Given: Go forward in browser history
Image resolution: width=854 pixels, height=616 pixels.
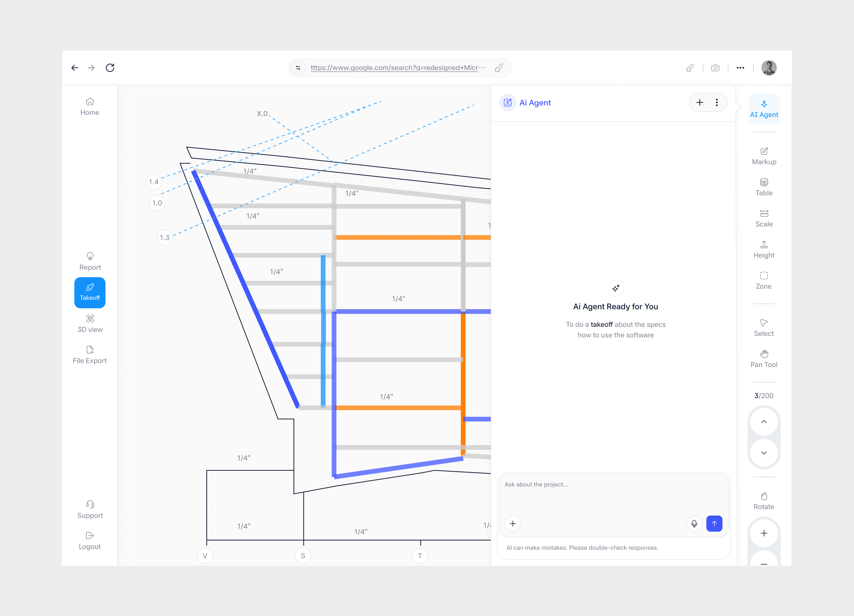Looking at the screenshot, I should coord(91,68).
